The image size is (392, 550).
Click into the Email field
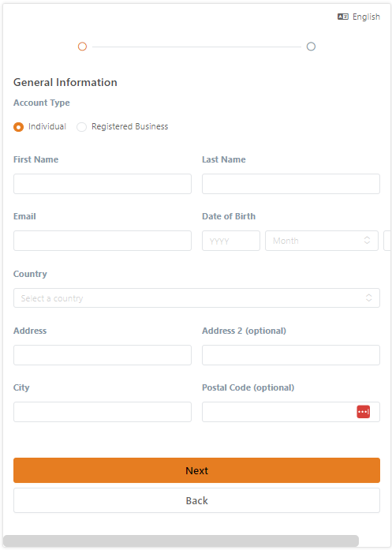pos(103,241)
